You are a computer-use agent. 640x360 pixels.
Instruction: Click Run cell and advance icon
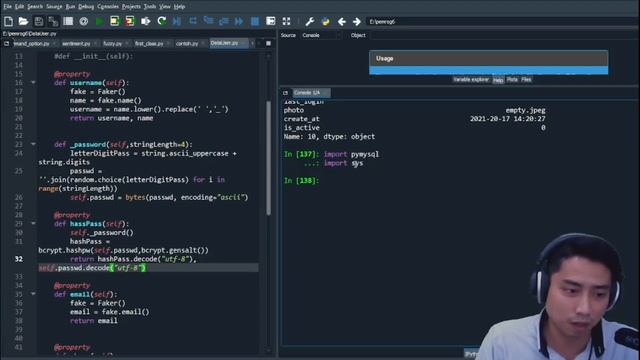pyautogui.click(x=130, y=21)
